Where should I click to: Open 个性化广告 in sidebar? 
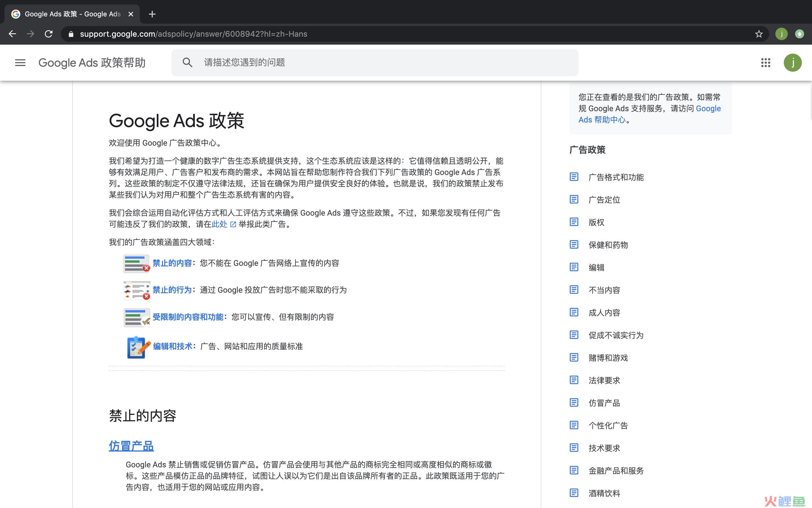(608, 425)
